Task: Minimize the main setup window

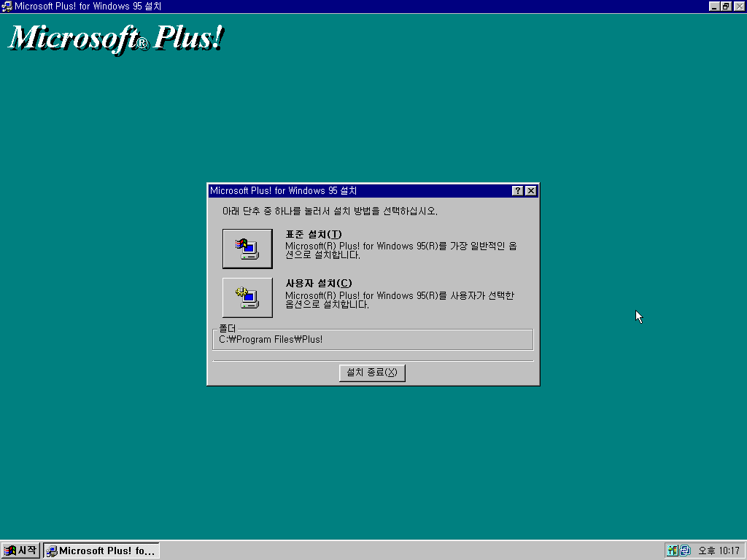Action: 713,6
